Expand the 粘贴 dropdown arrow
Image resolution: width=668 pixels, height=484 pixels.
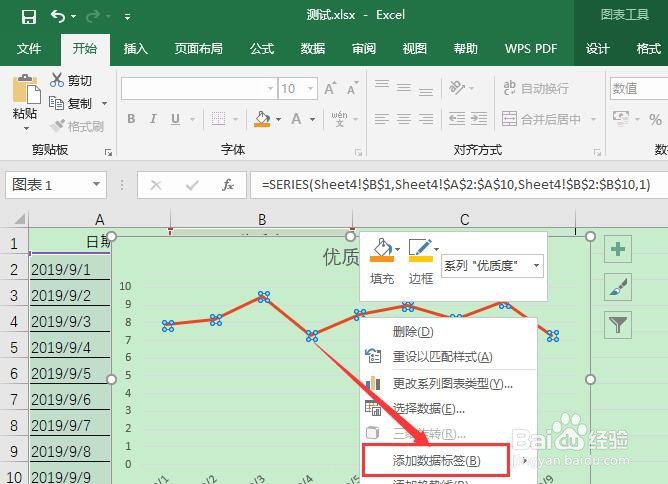tap(26, 128)
